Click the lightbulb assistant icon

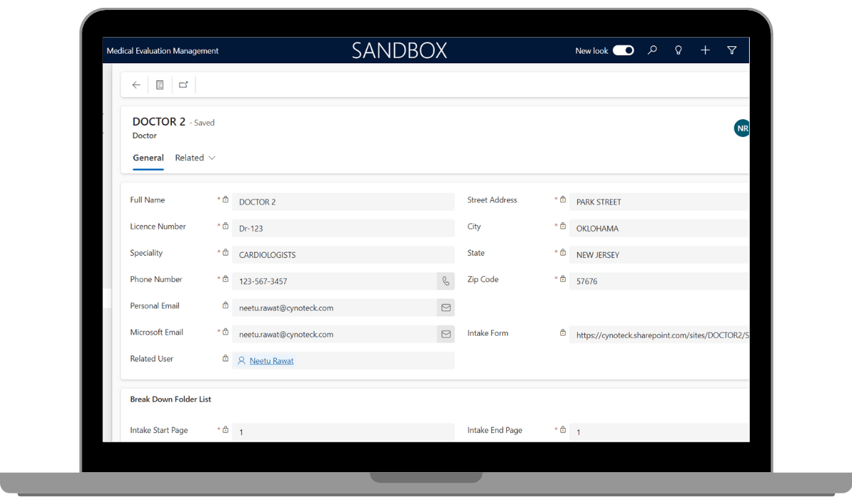679,50
